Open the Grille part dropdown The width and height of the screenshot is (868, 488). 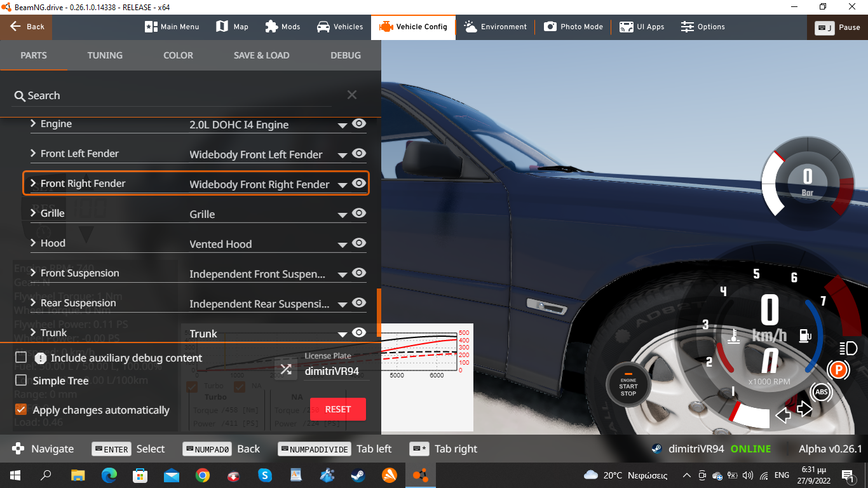tap(268, 214)
